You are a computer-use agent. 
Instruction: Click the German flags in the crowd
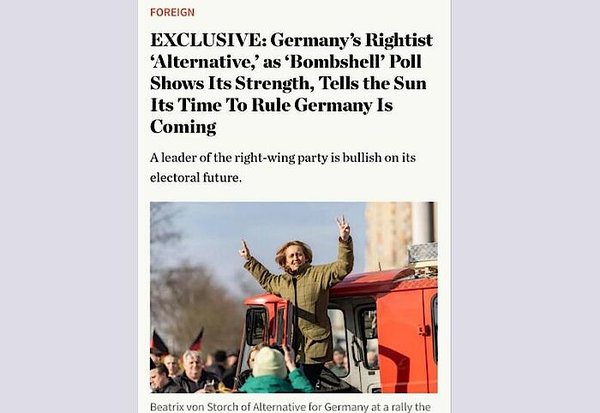coord(178,341)
